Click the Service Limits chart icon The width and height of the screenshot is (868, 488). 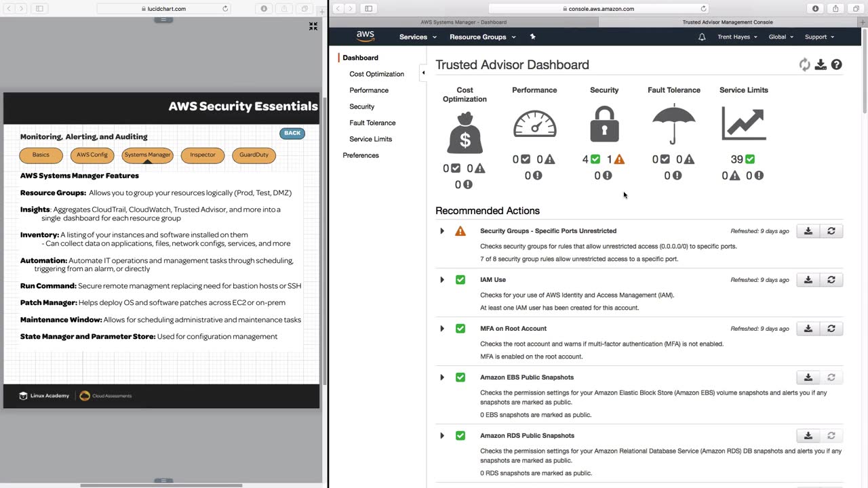744,123
